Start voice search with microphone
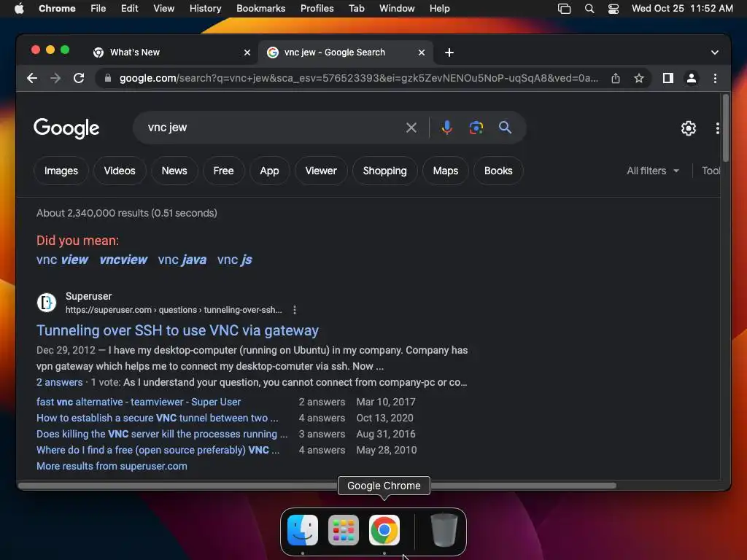Viewport: 747px width, 560px height. 447,128
